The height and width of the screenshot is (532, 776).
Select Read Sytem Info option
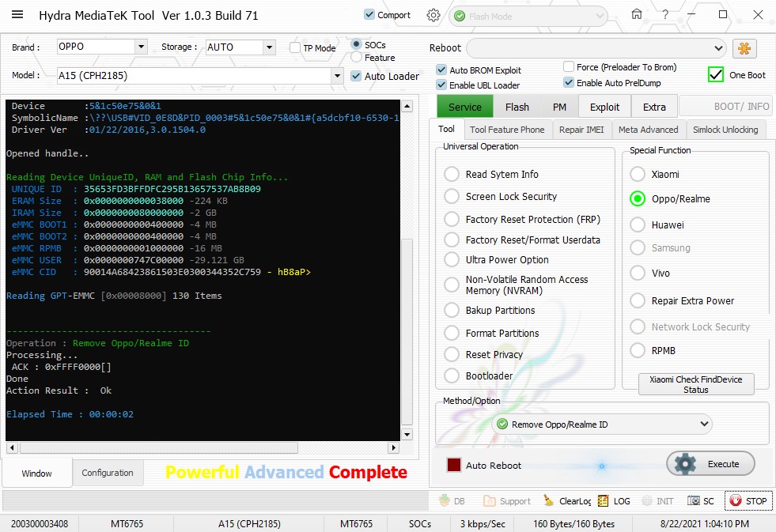click(452, 174)
